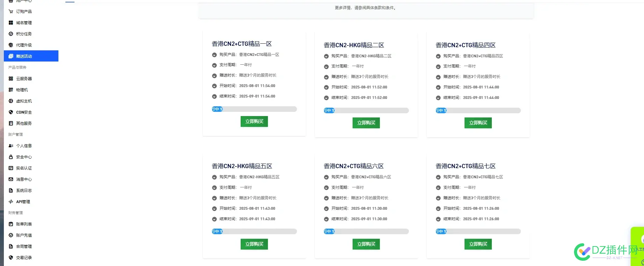Click the 云服务器 sidebar icon
644x266 pixels.
11,79
